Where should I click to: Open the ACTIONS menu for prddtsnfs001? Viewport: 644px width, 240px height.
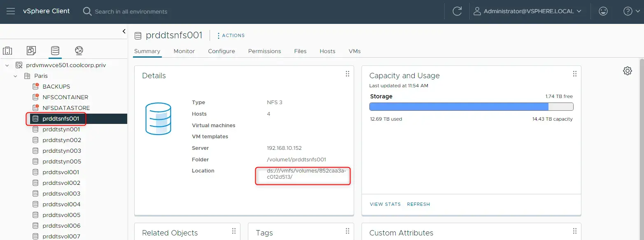click(x=231, y=35)
